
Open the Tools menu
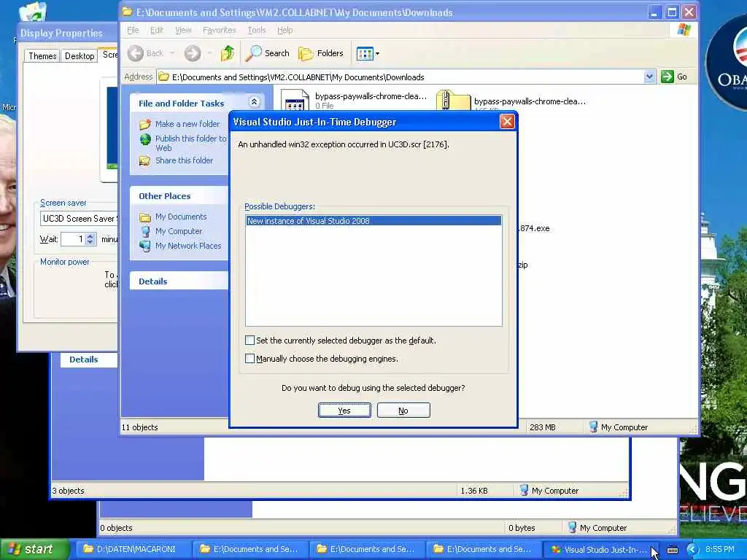pos(256,30)
